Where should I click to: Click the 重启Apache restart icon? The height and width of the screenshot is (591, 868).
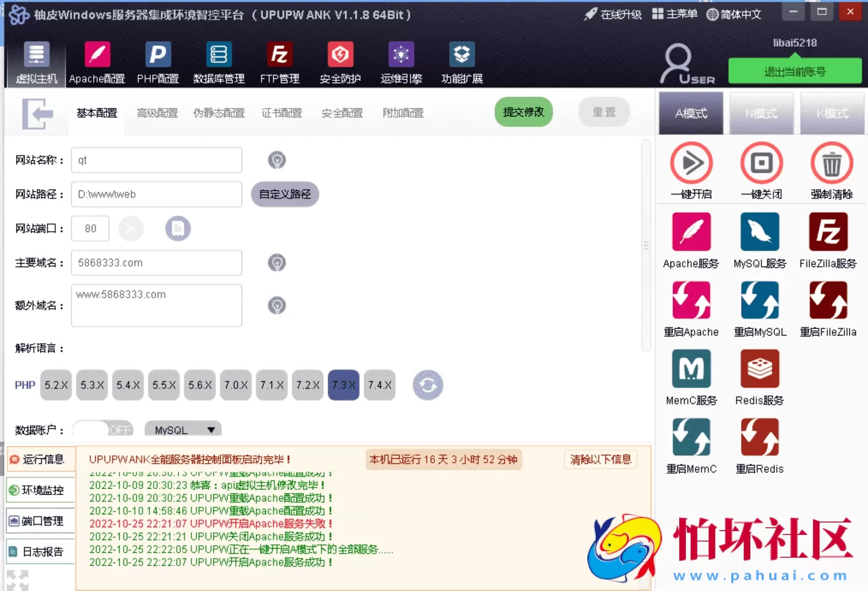point(691,299)
